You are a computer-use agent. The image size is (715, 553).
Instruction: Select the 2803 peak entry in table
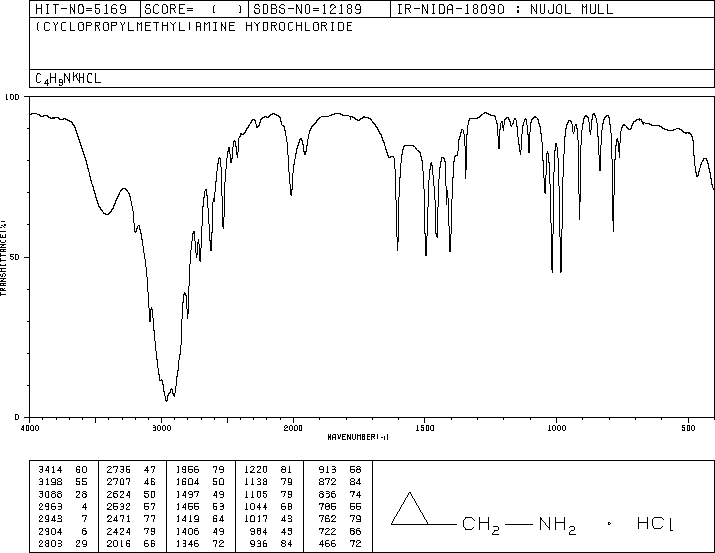(x=63, y=544)
